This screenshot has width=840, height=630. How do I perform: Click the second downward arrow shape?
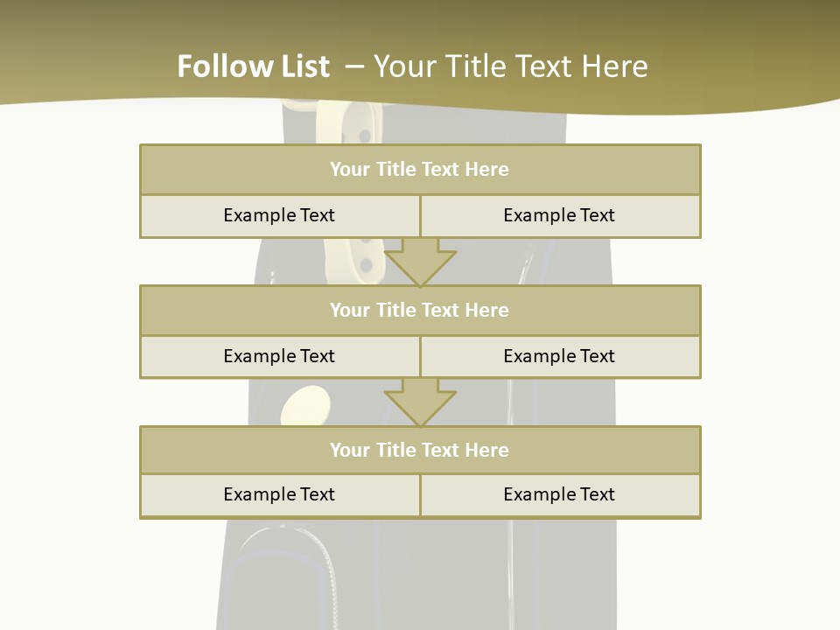pyautogui.click(x=420, y=402)
